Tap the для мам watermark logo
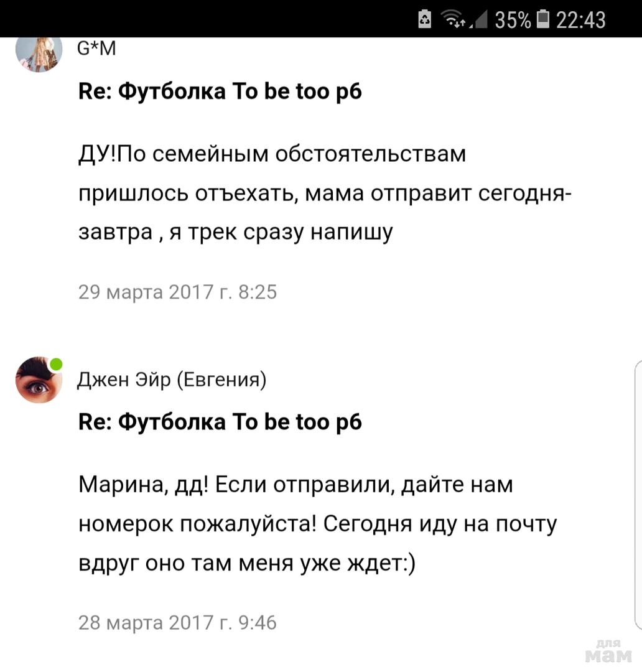 pyautogui.click(x=608, y=651)
